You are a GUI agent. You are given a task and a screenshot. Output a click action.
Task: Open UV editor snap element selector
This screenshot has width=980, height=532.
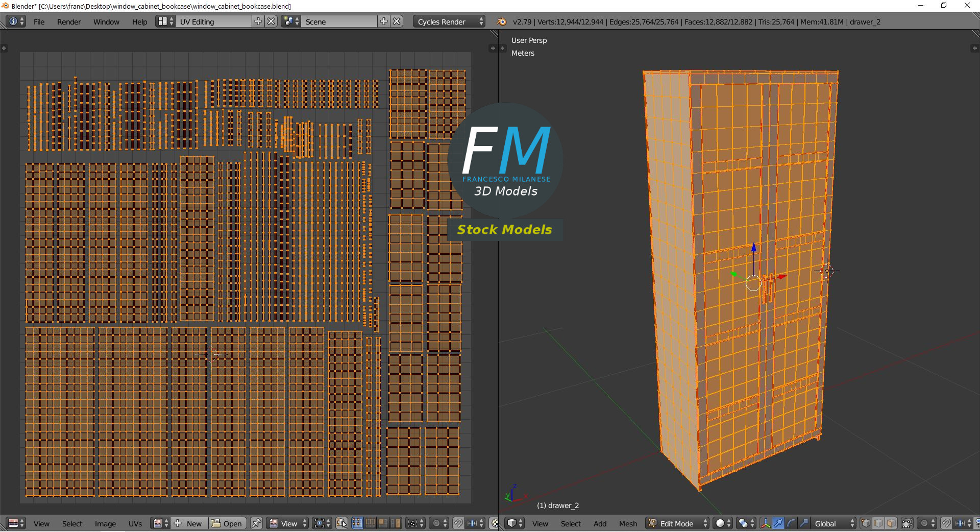click(x=475, y=523)
